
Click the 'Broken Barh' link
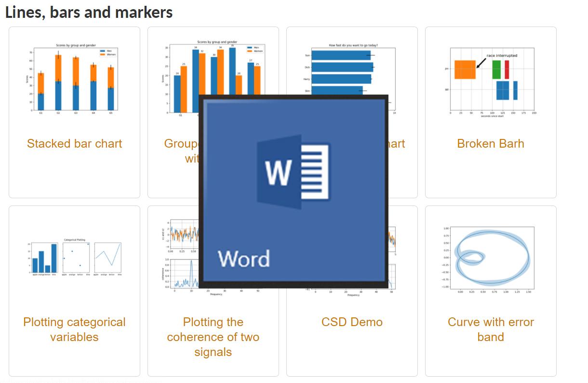tap(491, 144)
